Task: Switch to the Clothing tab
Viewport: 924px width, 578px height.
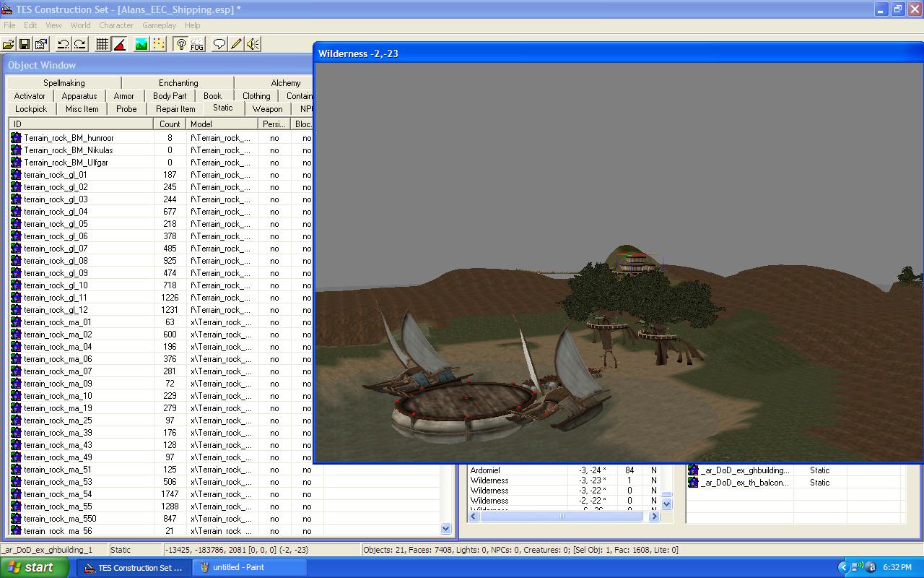Action: pos(256,96)
